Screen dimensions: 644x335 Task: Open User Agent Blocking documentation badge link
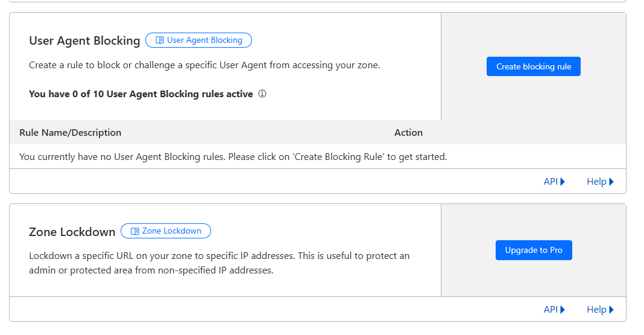199,40
